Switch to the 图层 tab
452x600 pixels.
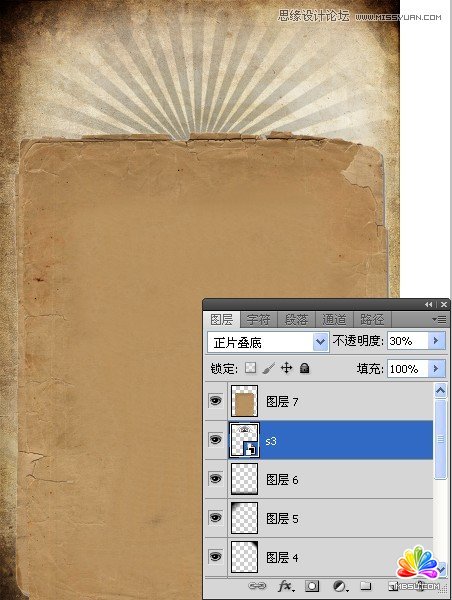[222, 319]
